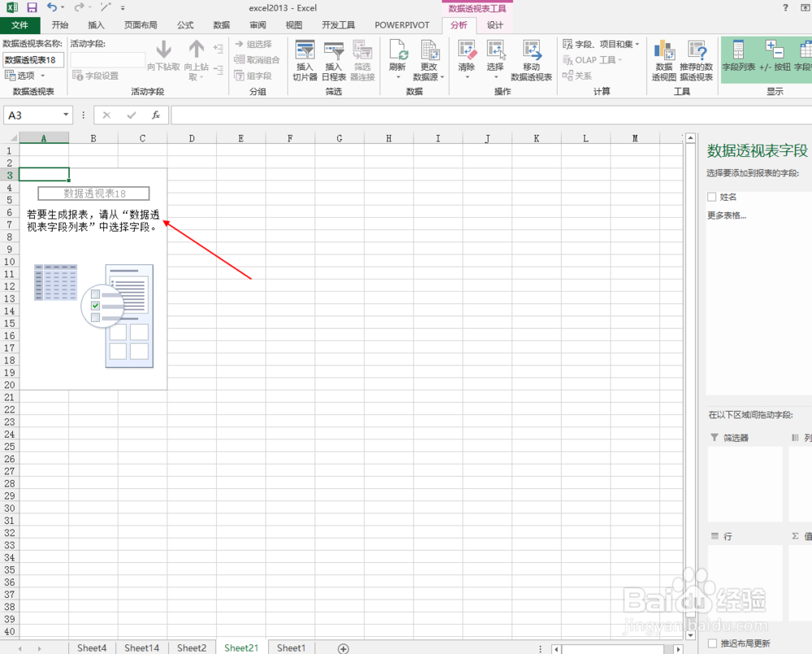This screenshot has width=812, height=654.
Task: Switch to the Formulas (公式) tab
Action: [185, 25]
